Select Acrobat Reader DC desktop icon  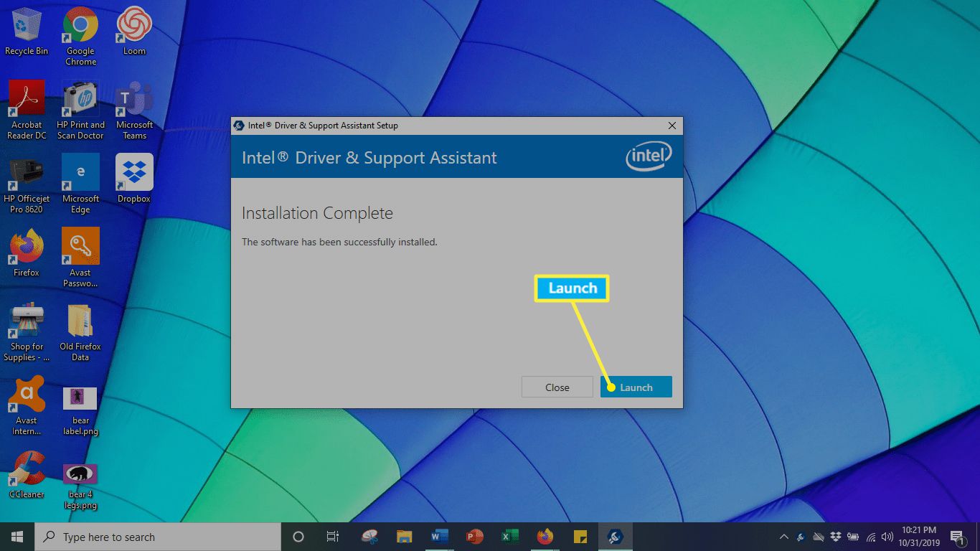click(x=27, y=110)
